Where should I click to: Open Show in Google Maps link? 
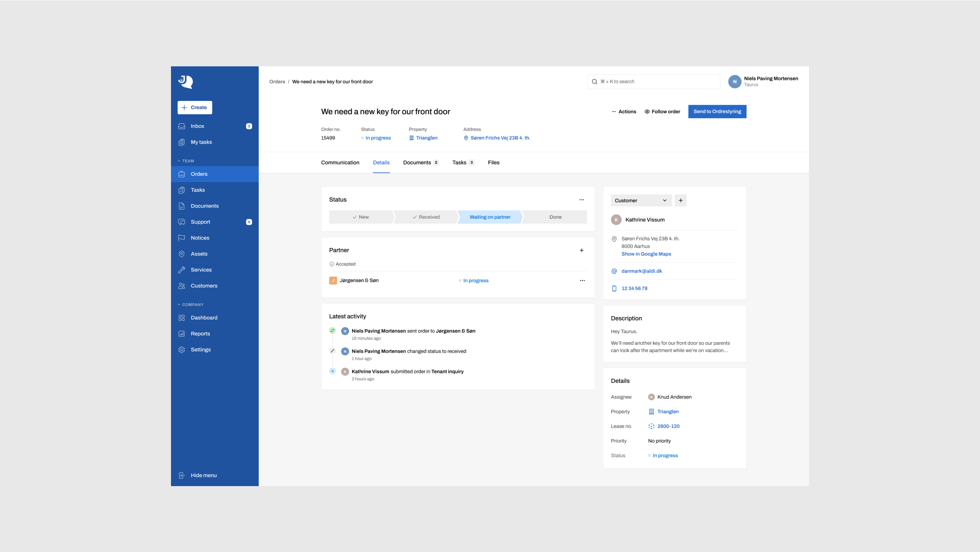tap(646, 254)
